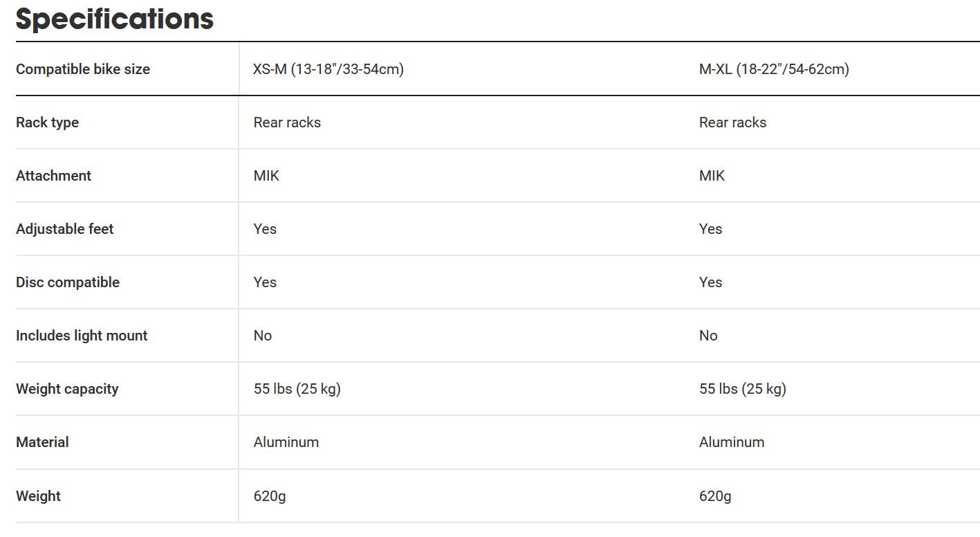Screen dimensions: 980x537
Task: Click 55 lbs (25 kg) in M-XL column
Action: click(x=743, y=389)
